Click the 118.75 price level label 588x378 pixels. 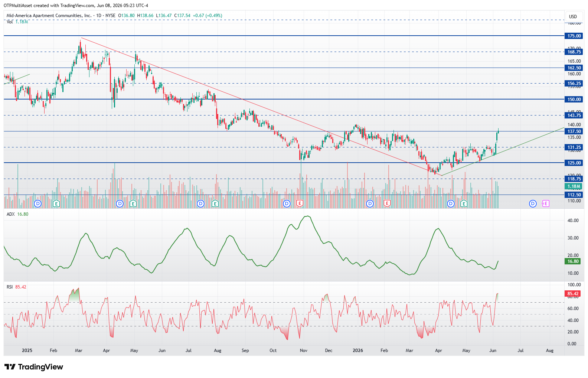point(574,179)
